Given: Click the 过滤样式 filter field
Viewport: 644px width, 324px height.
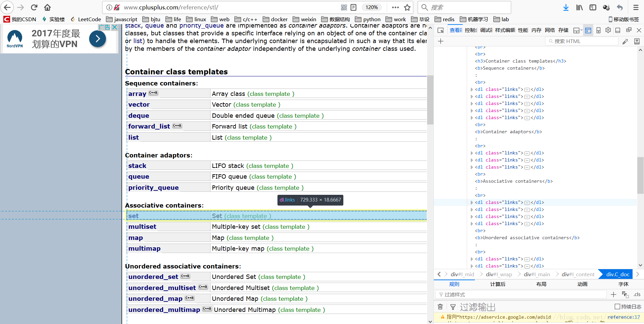Looking at the screenshot, I should [x=521, y=294].
